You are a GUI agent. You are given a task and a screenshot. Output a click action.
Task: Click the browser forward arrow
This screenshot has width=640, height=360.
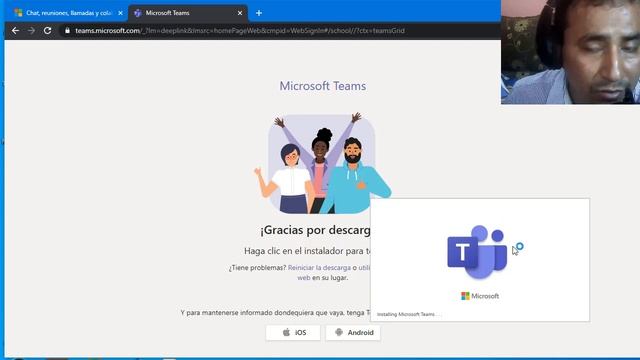(31, 31)
